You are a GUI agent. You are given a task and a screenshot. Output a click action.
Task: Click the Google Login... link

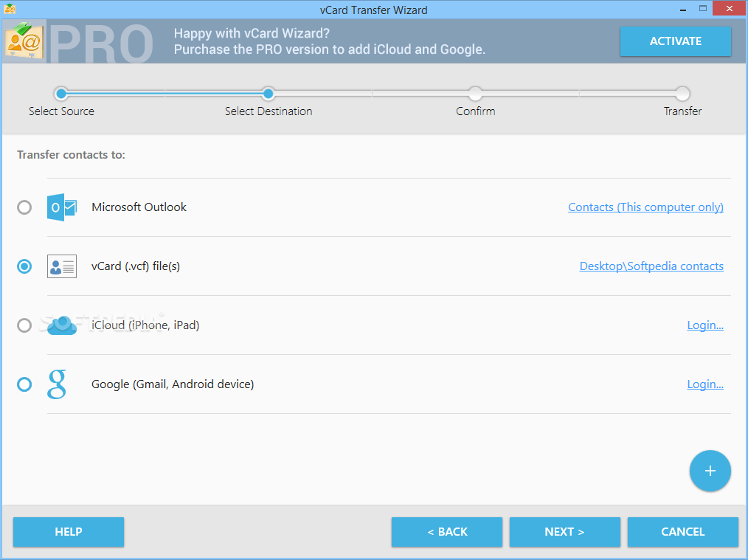705,384
